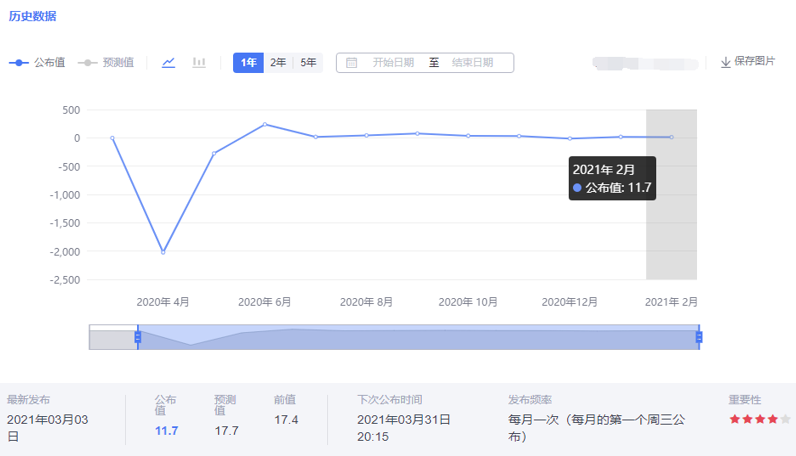Click the 2020年12月 axis label
Image resolution: width=796 pixels, height=456 pixels.
click(x=570, y=302)
